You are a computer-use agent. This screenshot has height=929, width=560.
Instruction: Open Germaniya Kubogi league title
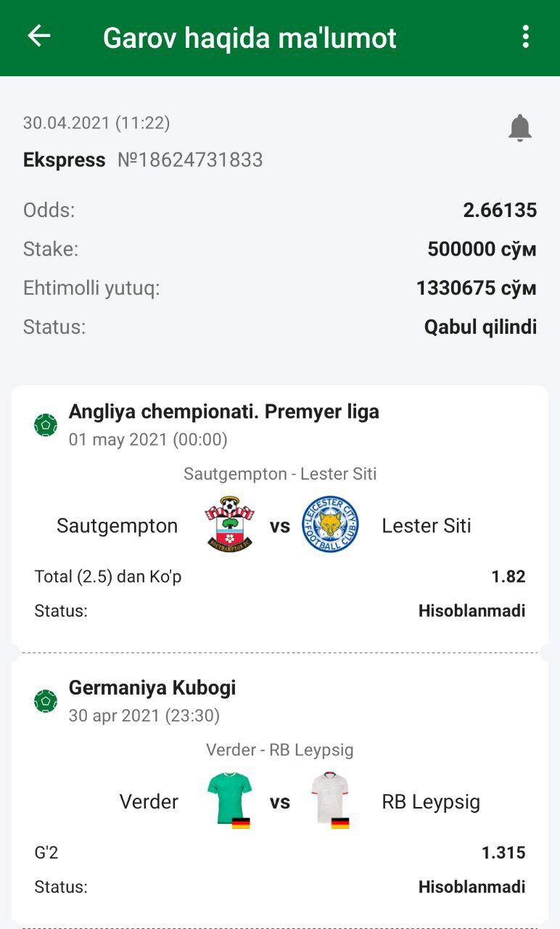(152, 688)
